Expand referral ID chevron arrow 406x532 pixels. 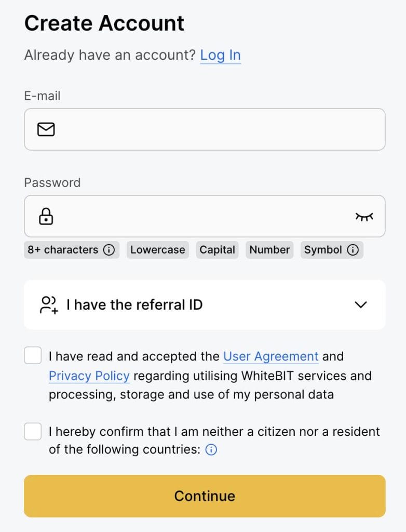pyautogui.click(x=360, y=305)
